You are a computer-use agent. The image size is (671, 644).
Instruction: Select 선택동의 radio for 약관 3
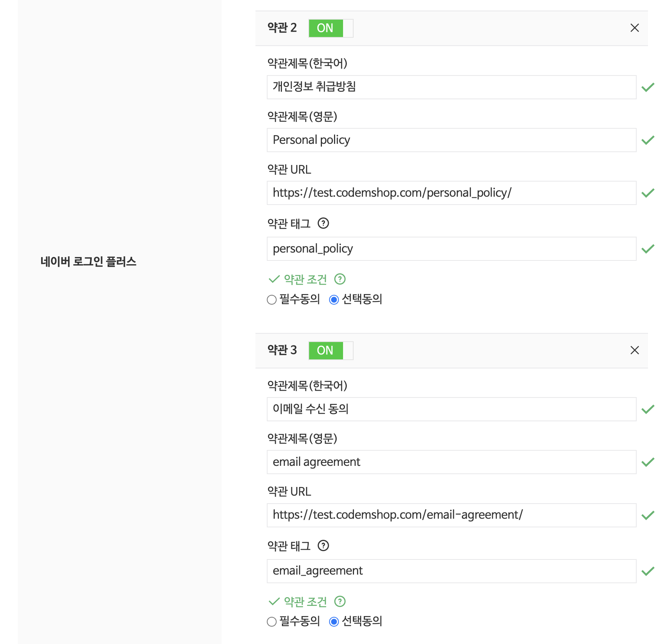pos(334,622)
